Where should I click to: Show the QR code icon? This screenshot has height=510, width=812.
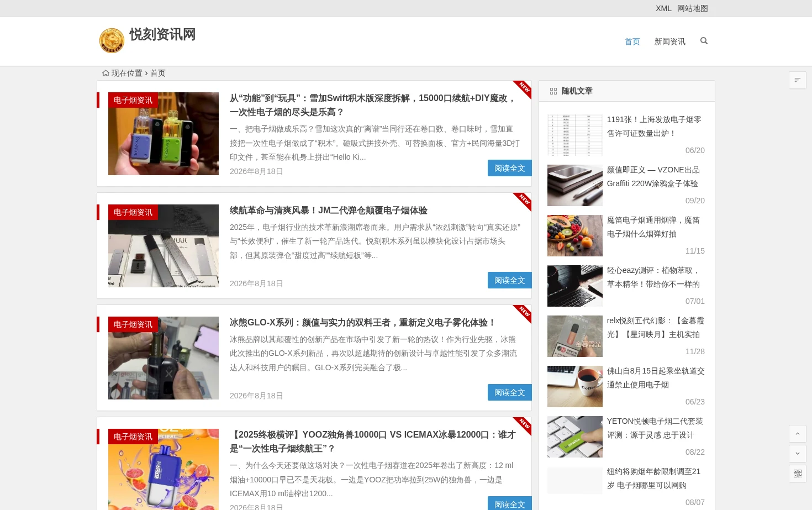798,474
